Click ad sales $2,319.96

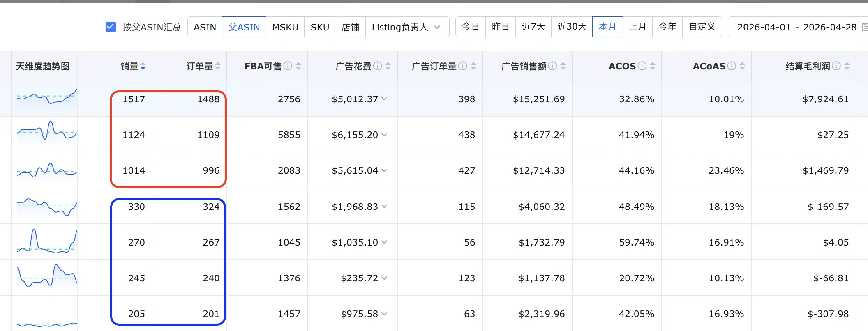pyautogui.click(x=542, y=314)
